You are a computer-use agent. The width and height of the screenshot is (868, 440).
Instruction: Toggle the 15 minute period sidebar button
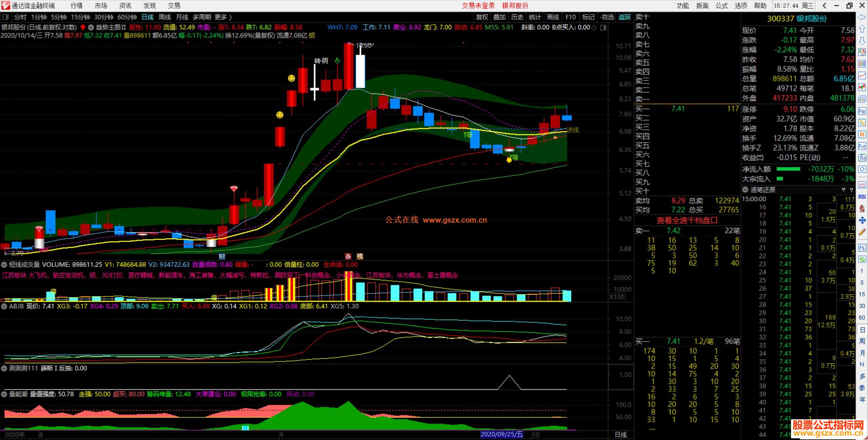click(x=862, y=294)
